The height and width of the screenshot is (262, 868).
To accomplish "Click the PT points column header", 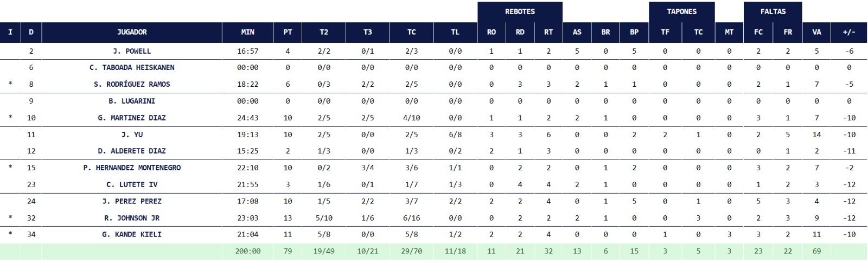I will pos(288,32).
